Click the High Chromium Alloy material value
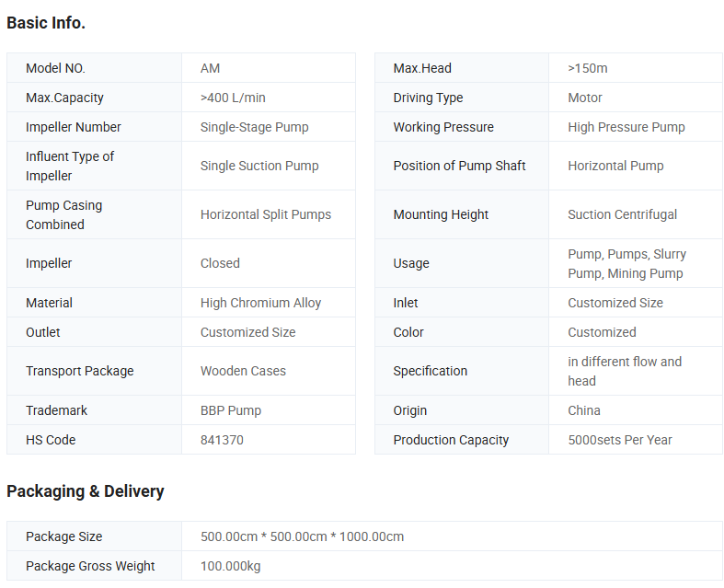Screen dimensions: 724x588 pos(261,303)
